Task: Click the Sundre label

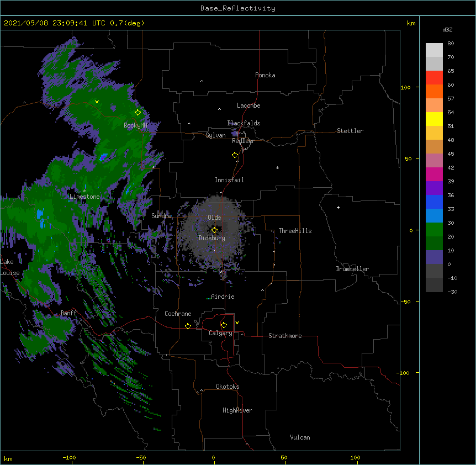Action: (x=161, y=216)
